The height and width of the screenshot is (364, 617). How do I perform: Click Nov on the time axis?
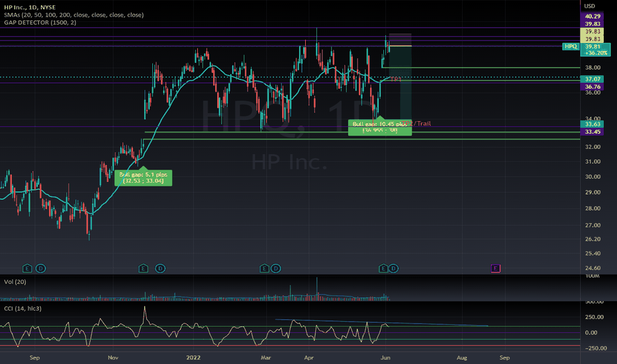113,357
